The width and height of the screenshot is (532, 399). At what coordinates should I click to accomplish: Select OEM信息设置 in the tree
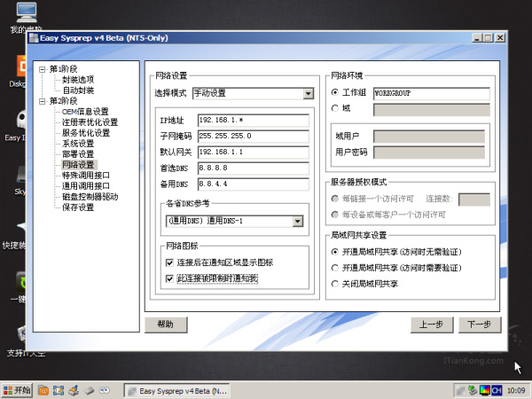(x=85, y=112)
